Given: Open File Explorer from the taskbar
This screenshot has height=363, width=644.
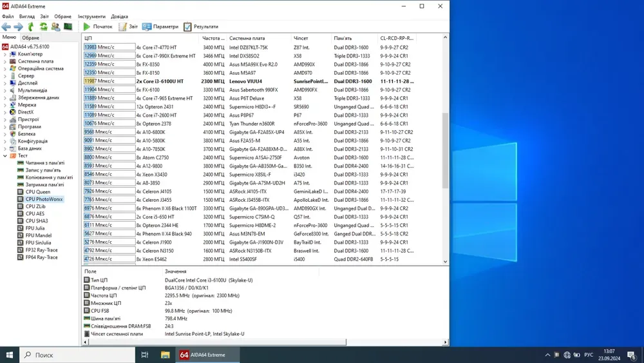Looking at the screenshot, I should coord(165,355).
